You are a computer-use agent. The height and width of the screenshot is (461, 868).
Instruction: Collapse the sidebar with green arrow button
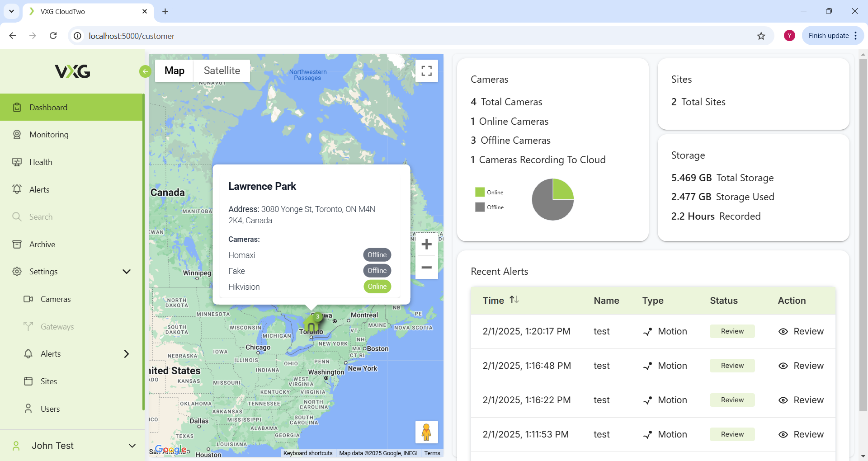(x=145, y=71)
